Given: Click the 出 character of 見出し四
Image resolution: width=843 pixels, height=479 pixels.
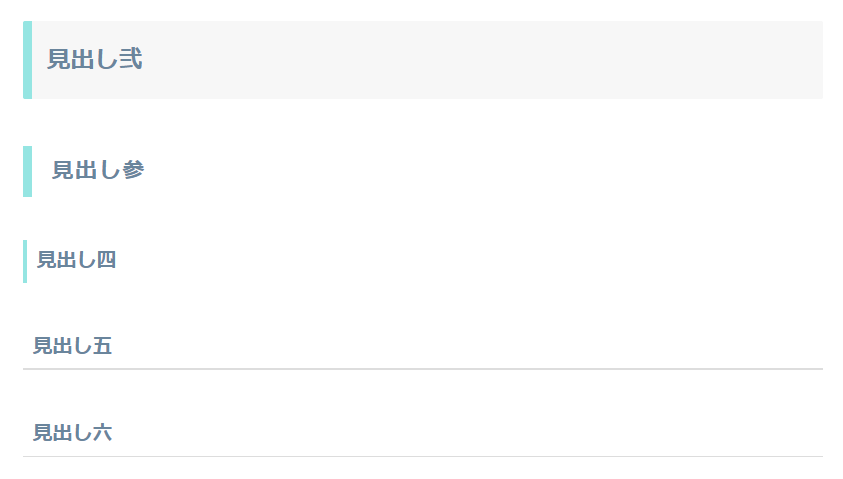Looking at the screenshot, I should [67, 260].
